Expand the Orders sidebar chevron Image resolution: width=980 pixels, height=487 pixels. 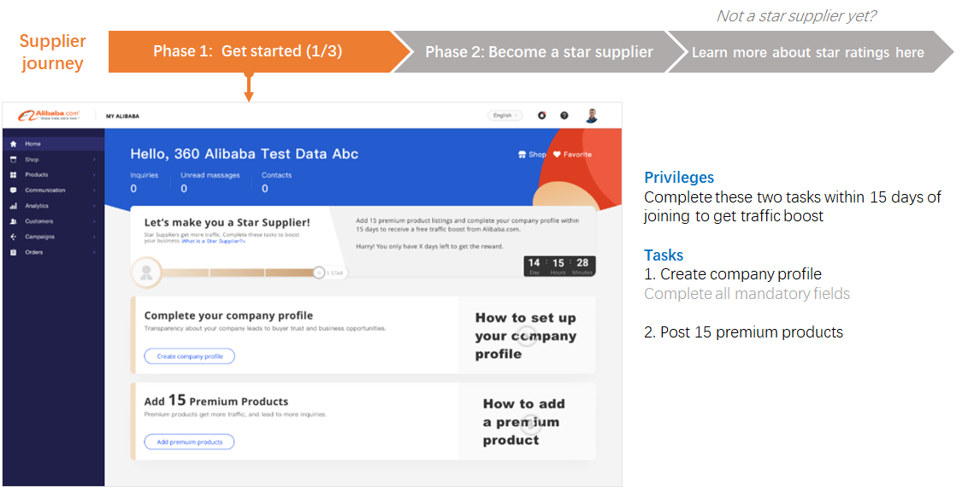(x=94, y=253)
